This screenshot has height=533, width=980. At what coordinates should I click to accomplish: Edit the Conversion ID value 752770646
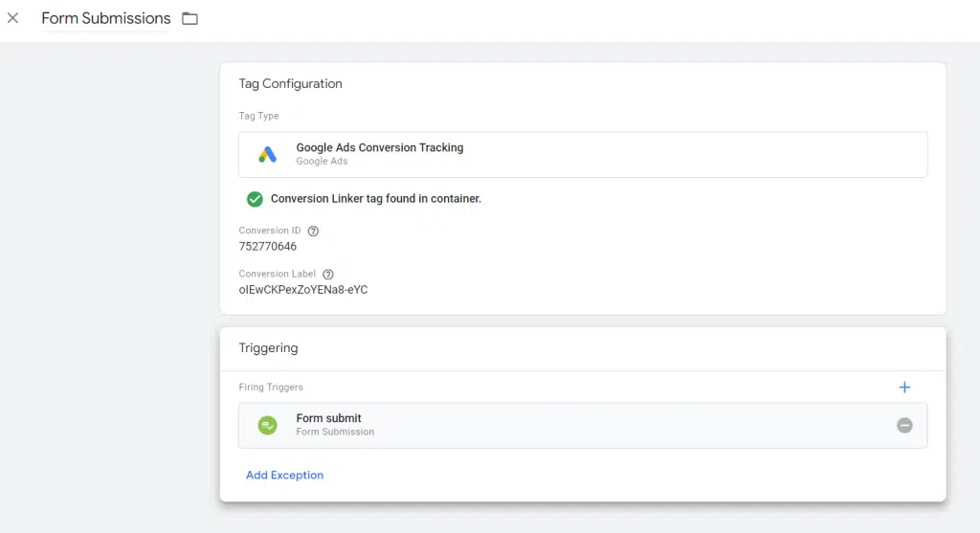pyautogui.click(x=268, y=247)
